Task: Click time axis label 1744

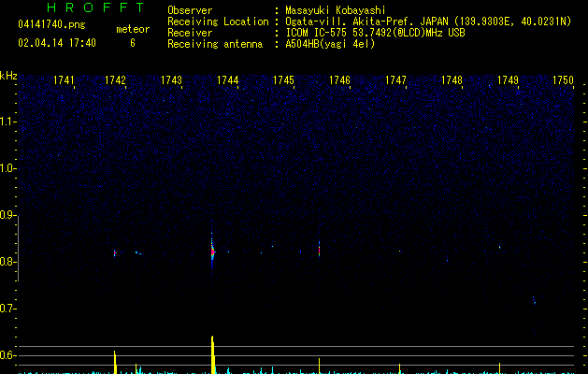Action: (227, 80)
